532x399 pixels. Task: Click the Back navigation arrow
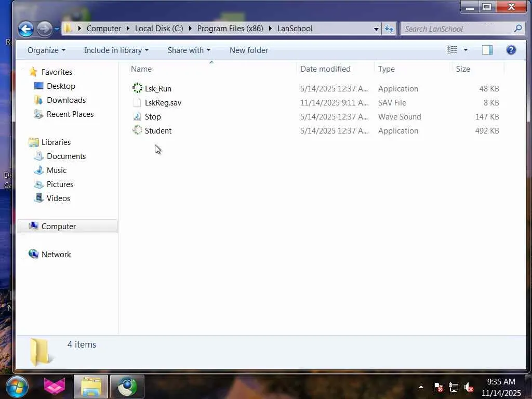coord(26,29)
